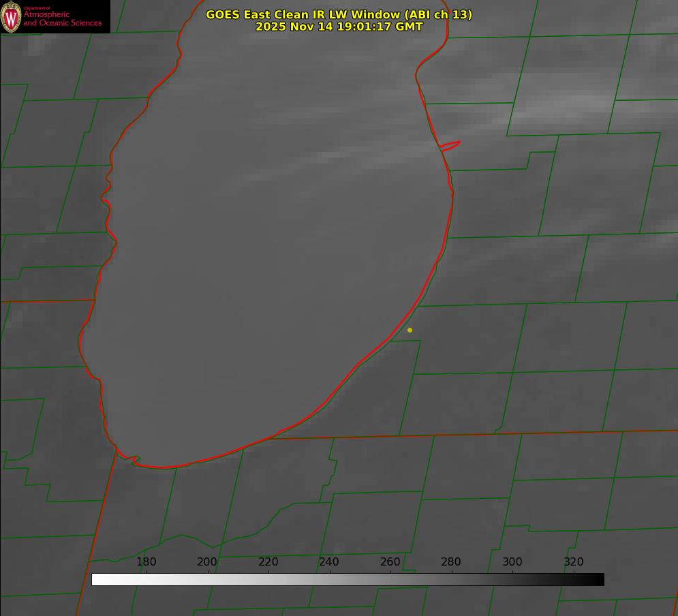Click the 320 colorbar tick label

(574, 562)
